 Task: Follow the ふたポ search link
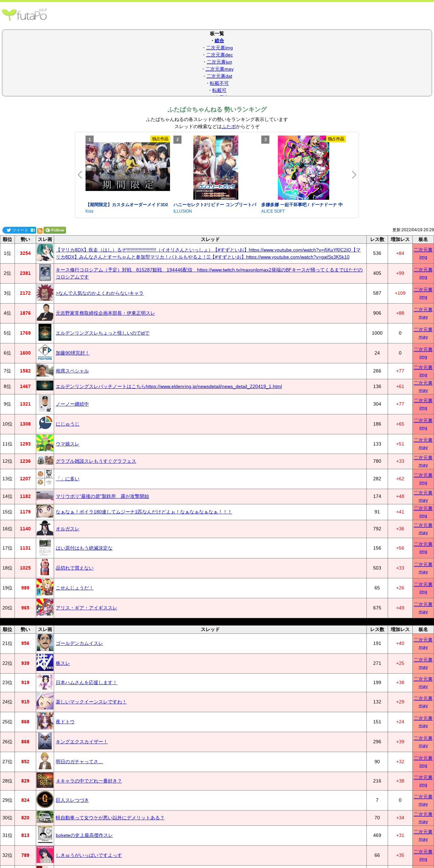coord(229,126)
